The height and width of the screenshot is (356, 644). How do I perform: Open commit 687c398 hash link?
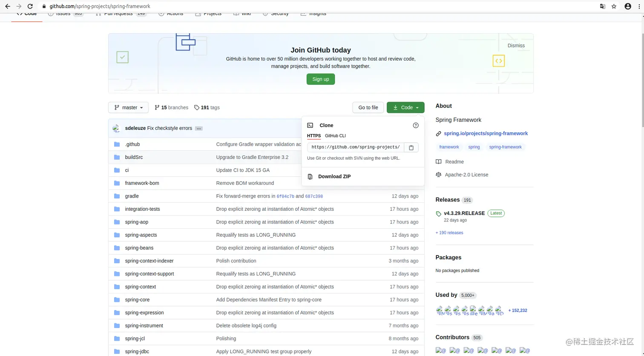tap(314, 196)
